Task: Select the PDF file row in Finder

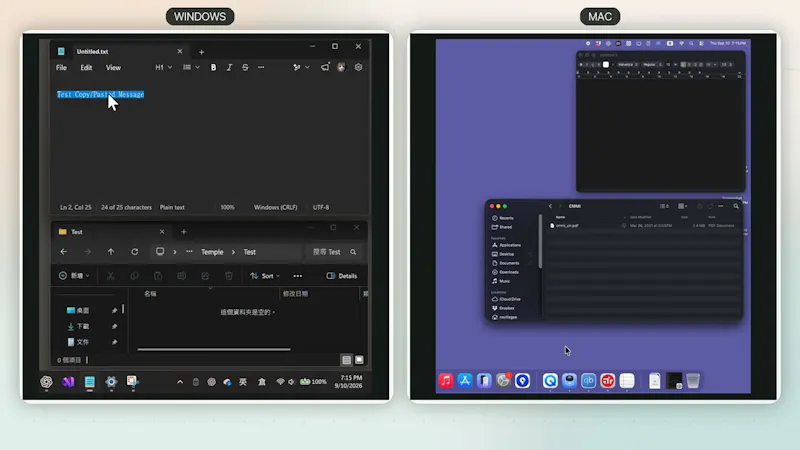Action: [642, 226]
